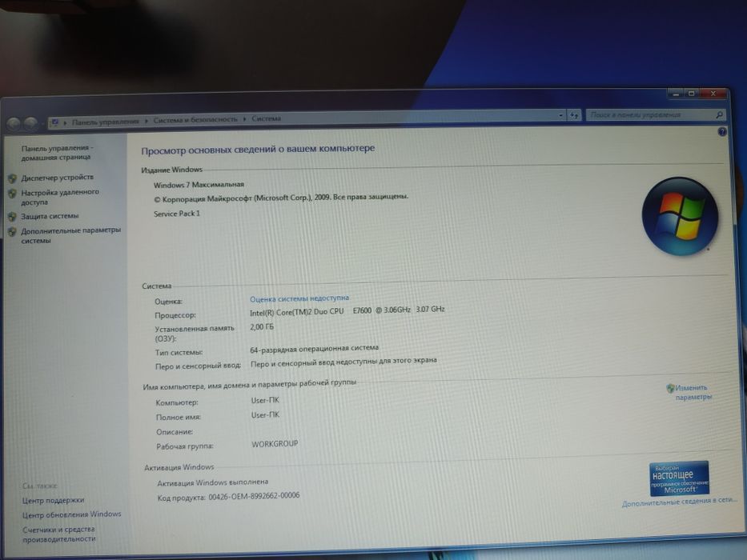Expand the arrow after Панель управления breadcrumb
This screenshot has height=560, width=747.
click(147, 121)
